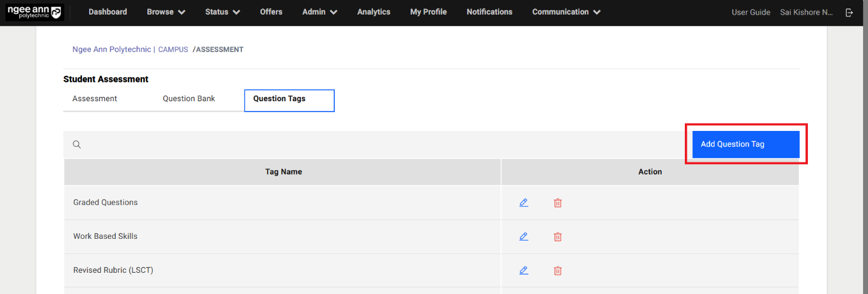Screen dimensions: 868x294
Task: Open the Ngee Ann Polytechnic logo home
Action: point(35,12)
